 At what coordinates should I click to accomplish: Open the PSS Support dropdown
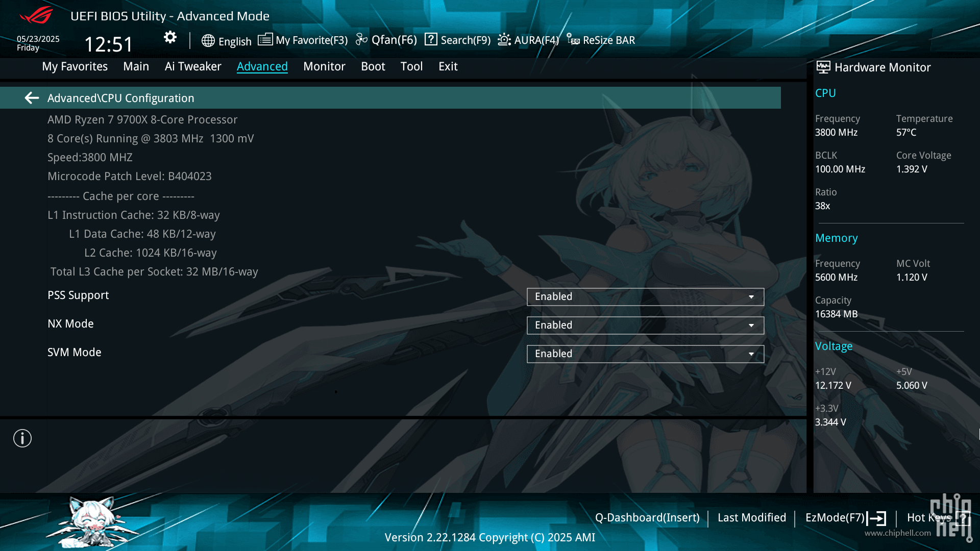coord(645,297)
